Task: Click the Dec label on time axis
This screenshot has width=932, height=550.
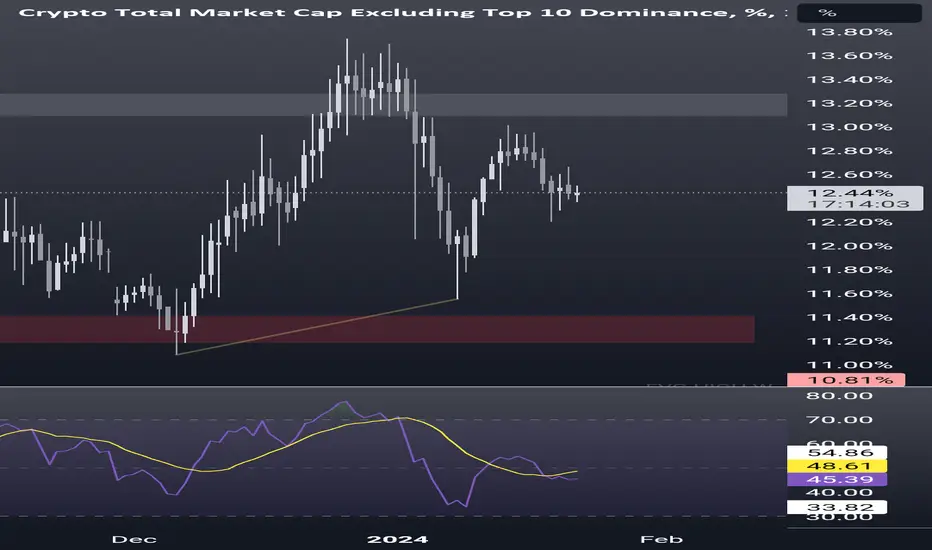Action: 134,539
